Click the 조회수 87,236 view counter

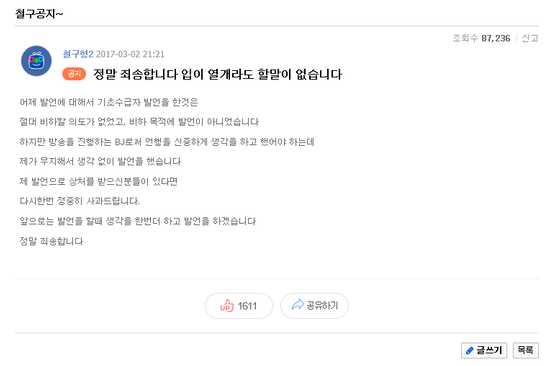tap(481, 38)
